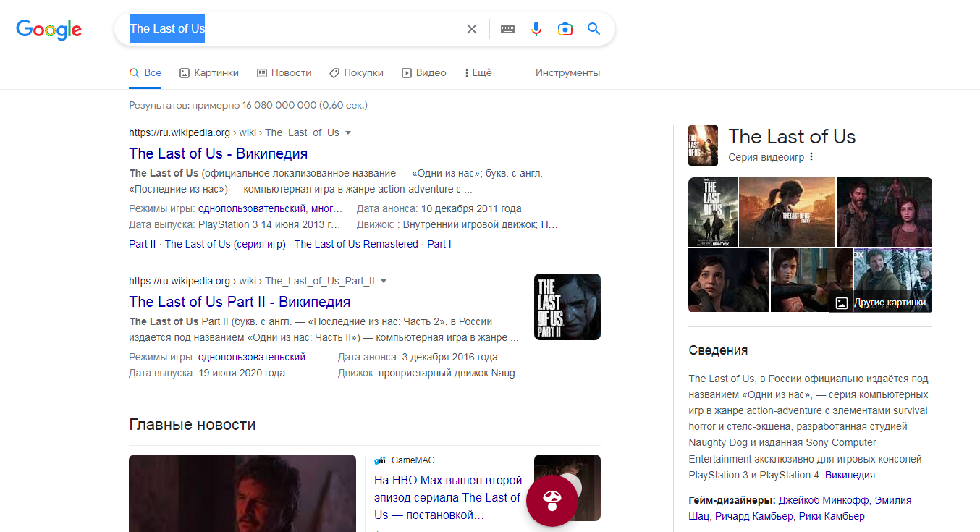The height and width of the screenshot is (532, 980).
Task: Click Рики Камбьер designer link
Action: [x=832, y=516]
